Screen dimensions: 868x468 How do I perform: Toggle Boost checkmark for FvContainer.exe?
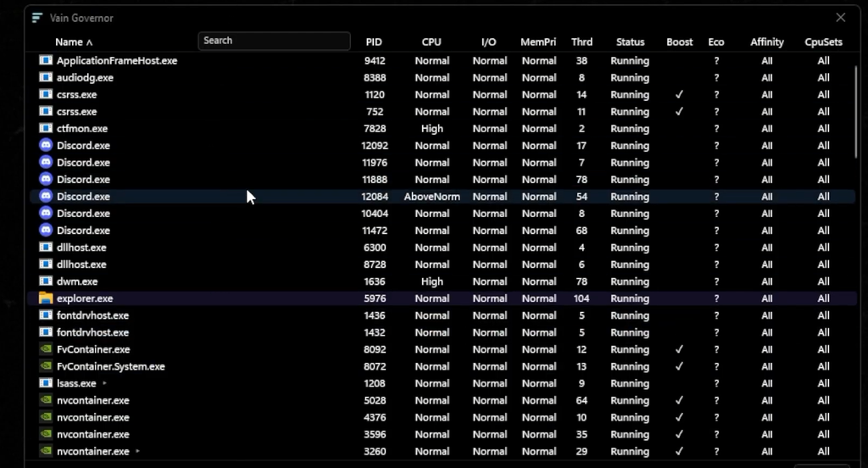(679, 349)
